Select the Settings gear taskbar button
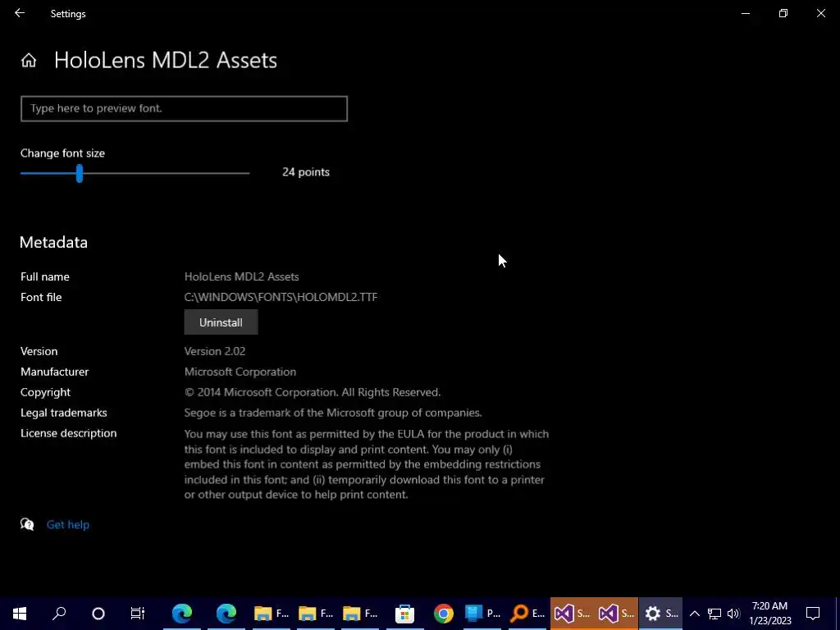The height and width of the screenshot is (630, 840). point(660,614)
